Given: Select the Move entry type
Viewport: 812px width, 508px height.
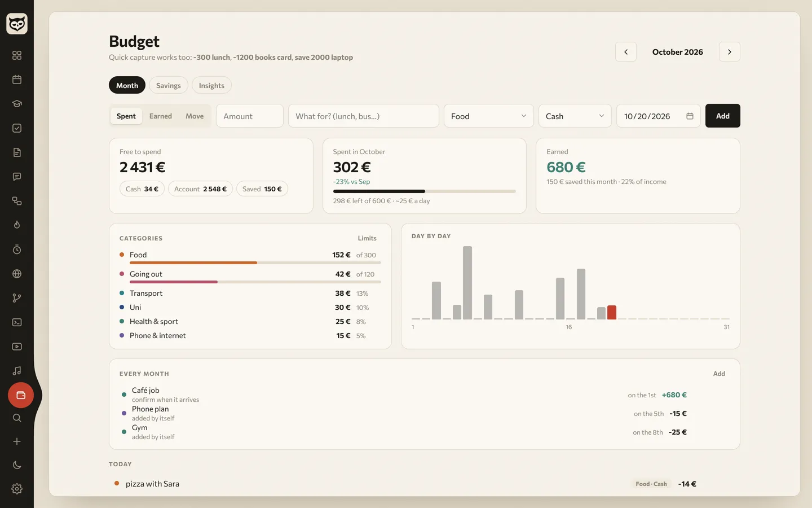Looking at the screenshot, I should pyautogui.click(x=195, y=116).
